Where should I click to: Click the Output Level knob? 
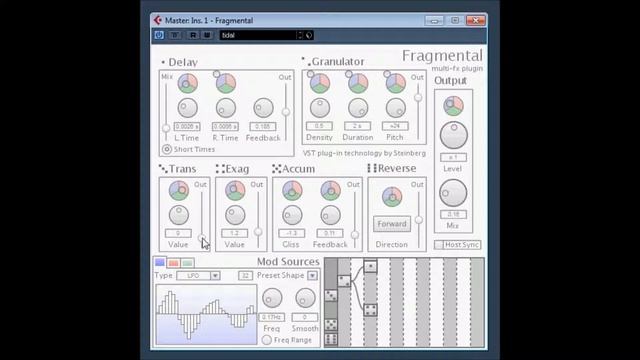453,135
